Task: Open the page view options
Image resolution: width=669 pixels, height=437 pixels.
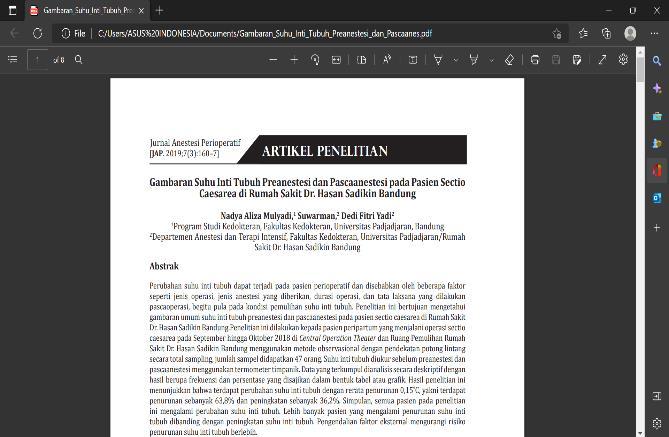Action: click(361, 60)
